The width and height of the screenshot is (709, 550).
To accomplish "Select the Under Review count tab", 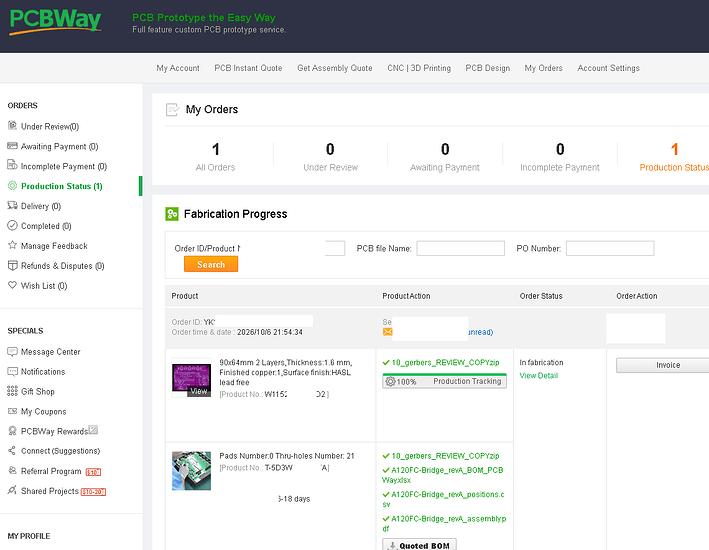I will point(330,156).
